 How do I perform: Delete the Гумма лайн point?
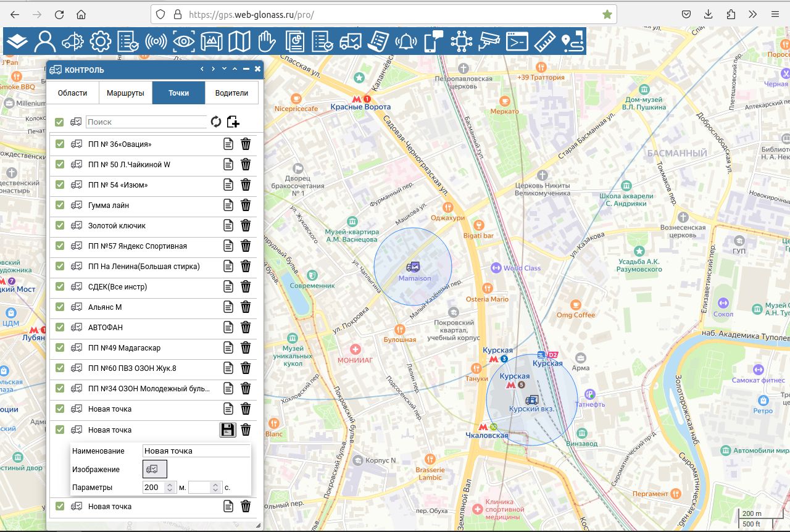246,206
